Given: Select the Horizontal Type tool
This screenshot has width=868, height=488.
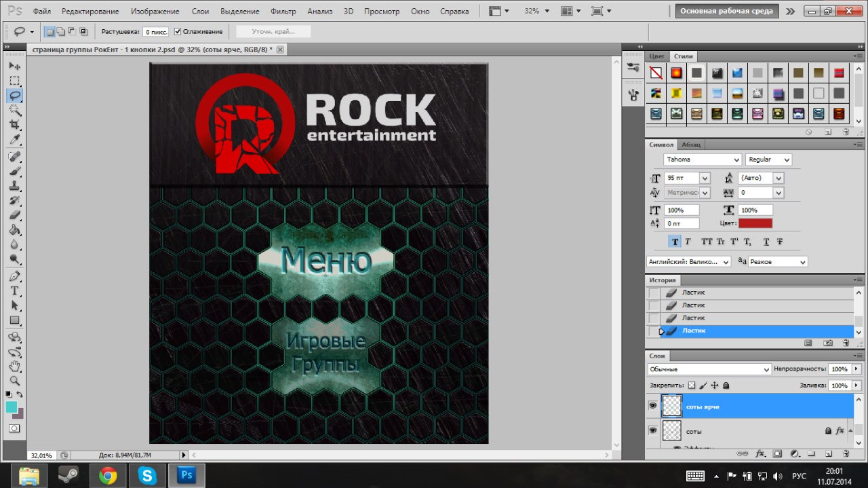Looking at the screenshot, I should [x=14, y=290].
